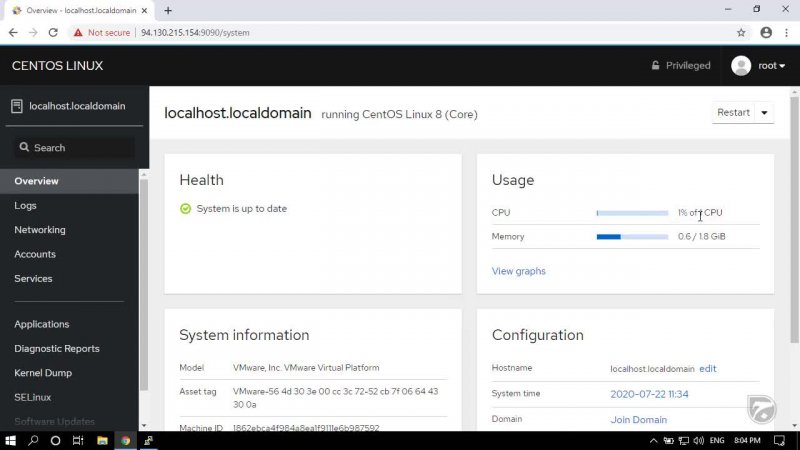This screenshot has height=450, width=800.
Task: Open Logs in the sidebar
Action: 26,205
